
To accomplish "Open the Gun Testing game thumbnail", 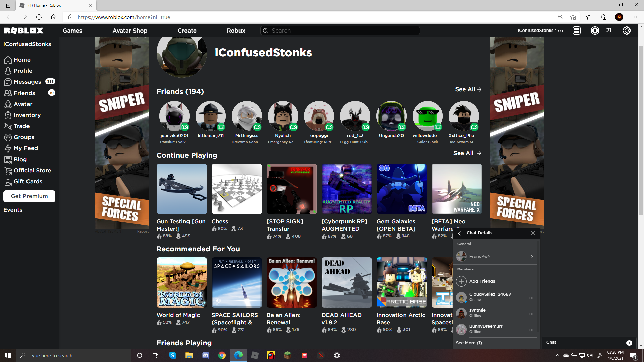I will click(x=182, y=189).
